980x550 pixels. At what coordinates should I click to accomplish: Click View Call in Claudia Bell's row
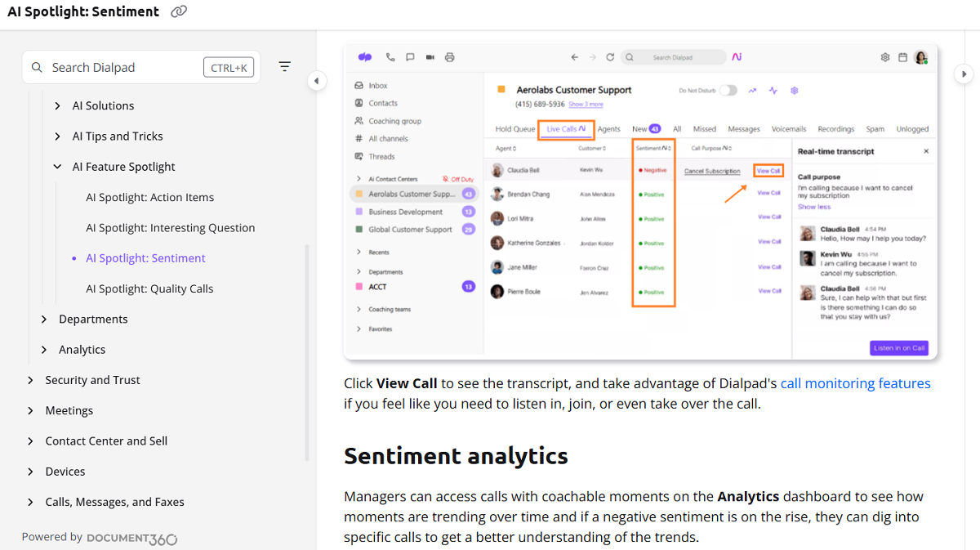coord(768,171)
